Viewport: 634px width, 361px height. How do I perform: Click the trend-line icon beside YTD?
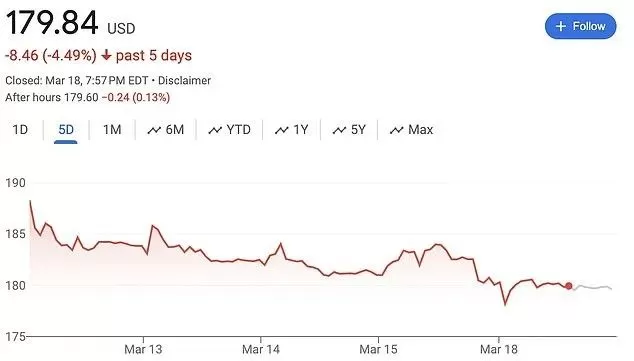(215, 130)
